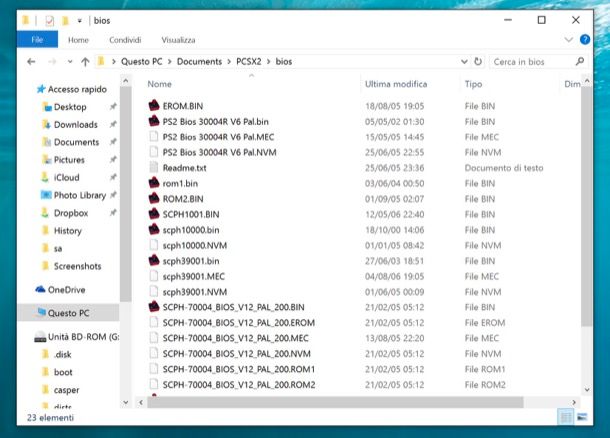Open Screenshots folder in the sidebar
The image size is (610, 438).
77,266
